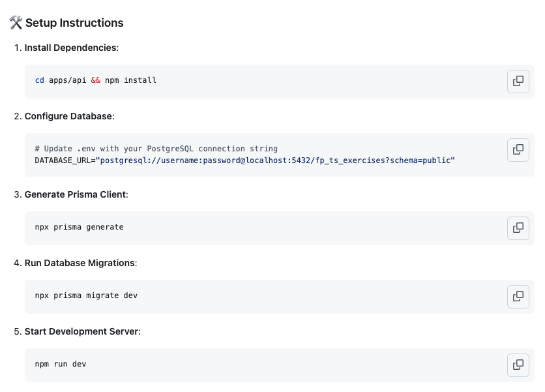Click the Setup Instructions heading
This screenshot has height=392, width=545.
click(x=74, y=23)
